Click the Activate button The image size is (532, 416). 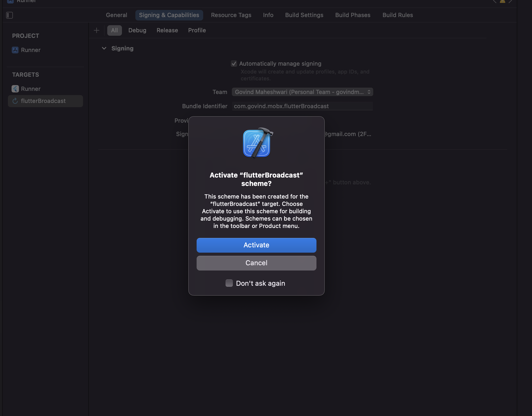[x=256, y=245]
